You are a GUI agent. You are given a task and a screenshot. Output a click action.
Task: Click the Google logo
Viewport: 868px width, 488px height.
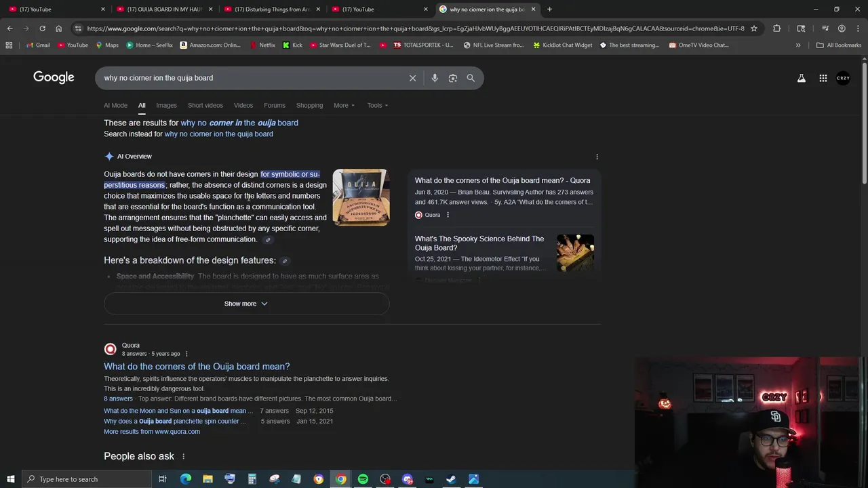(54, 77)
